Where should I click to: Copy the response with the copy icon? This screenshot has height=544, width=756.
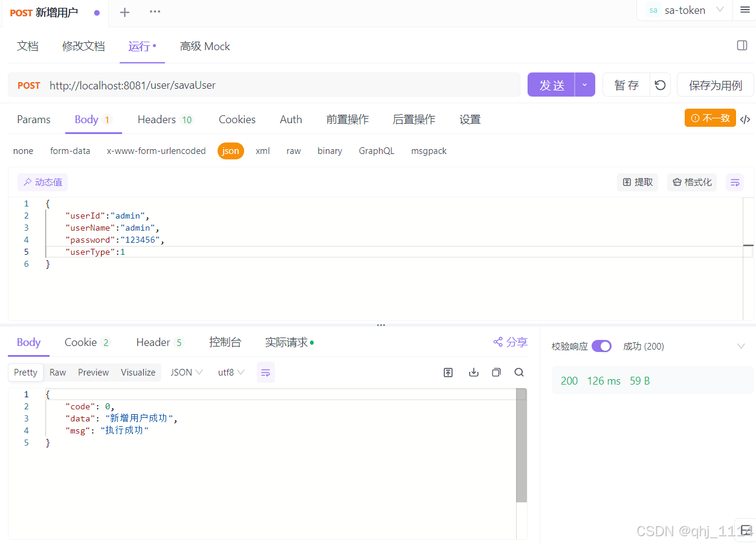point(496,372)
